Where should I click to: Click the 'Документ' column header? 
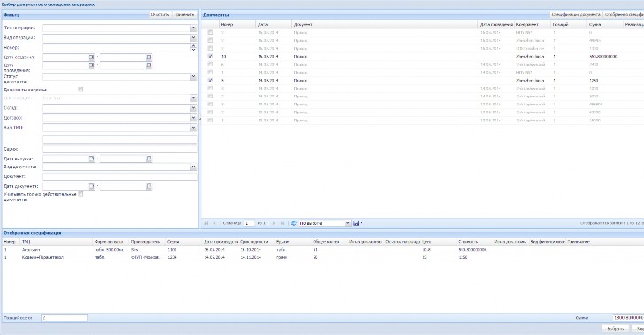385,25
